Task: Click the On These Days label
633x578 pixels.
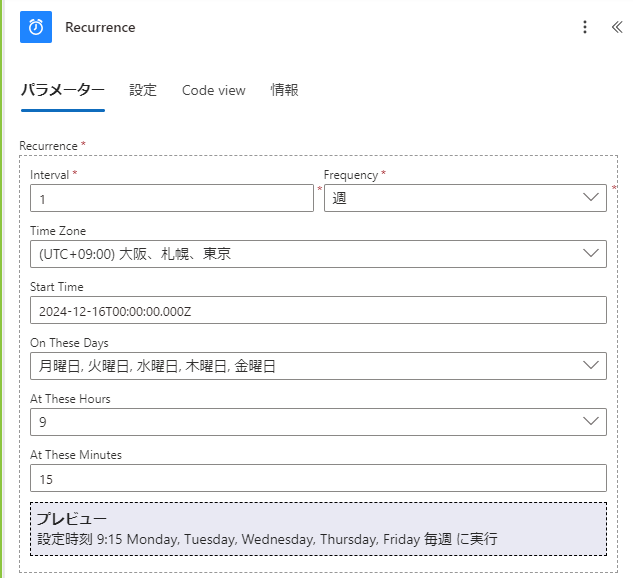Action: point(69,343)
